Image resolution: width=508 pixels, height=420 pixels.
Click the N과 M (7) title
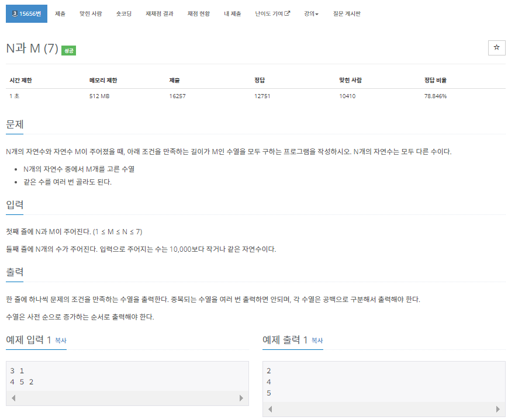[32, 48]
